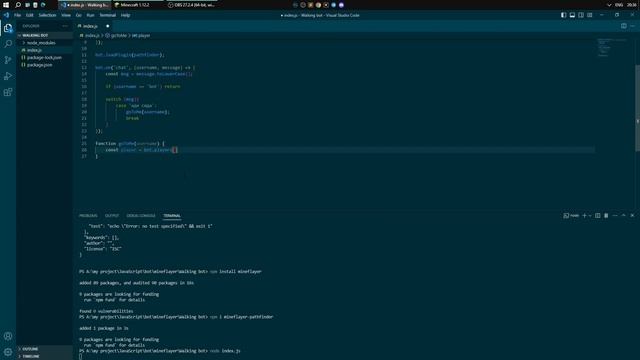Close the terminal panel
Screen dimensions: 640x360
pyautogui.click(x=632, y=216)
